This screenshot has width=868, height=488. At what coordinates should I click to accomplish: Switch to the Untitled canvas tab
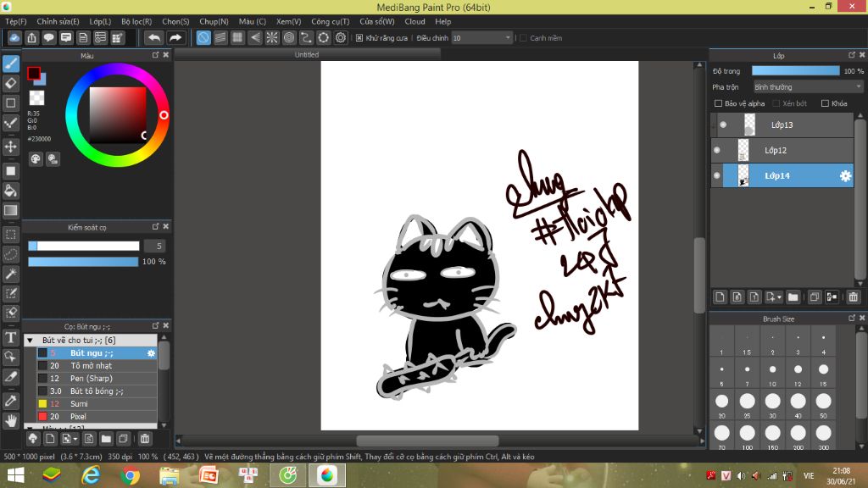click(307, 55)
